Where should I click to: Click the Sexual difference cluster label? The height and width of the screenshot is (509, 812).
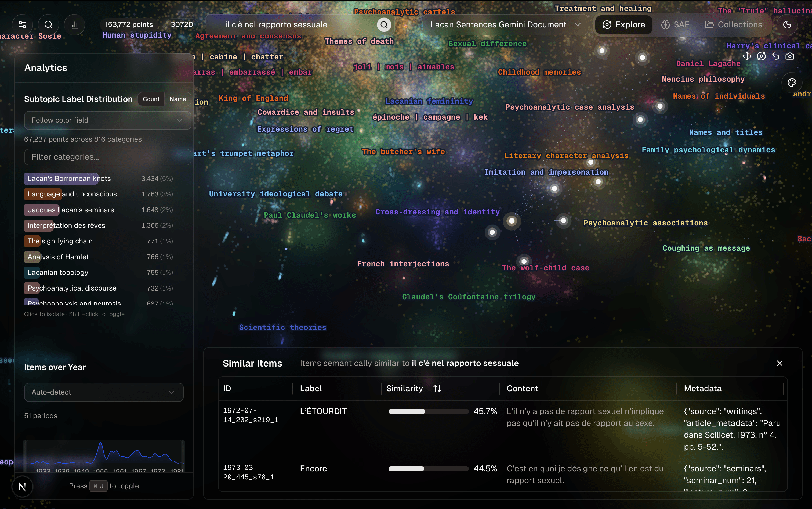point(487,44)
